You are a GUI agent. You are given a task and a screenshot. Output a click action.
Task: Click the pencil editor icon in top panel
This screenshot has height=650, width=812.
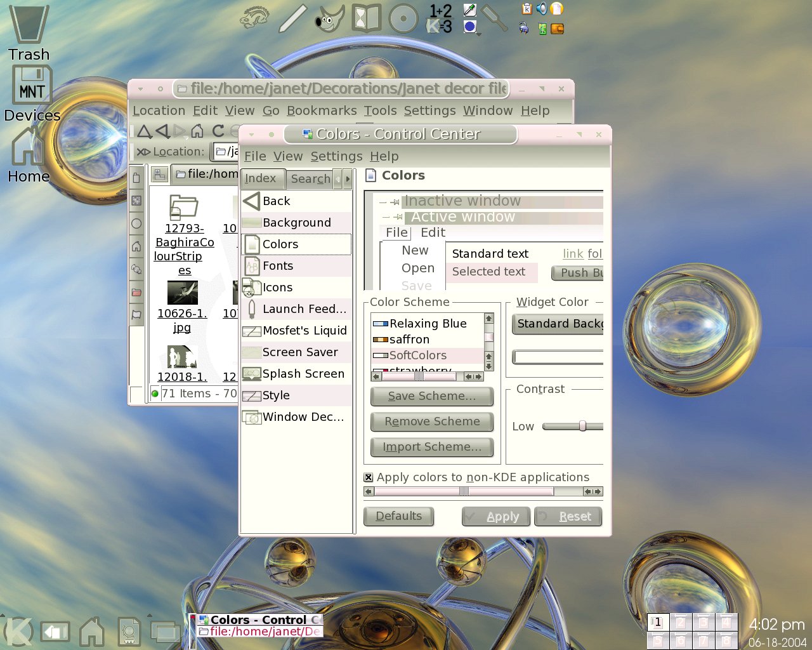(x=293, y=18)
